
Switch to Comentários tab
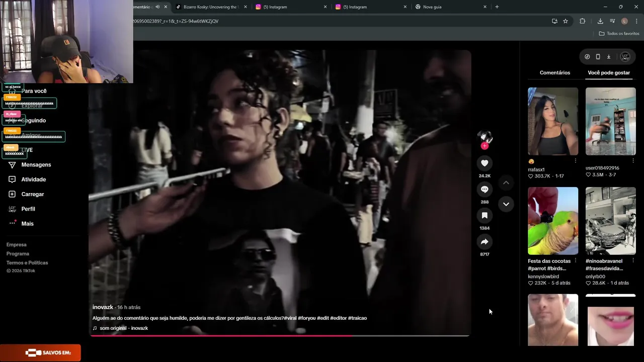click(555, 72)
